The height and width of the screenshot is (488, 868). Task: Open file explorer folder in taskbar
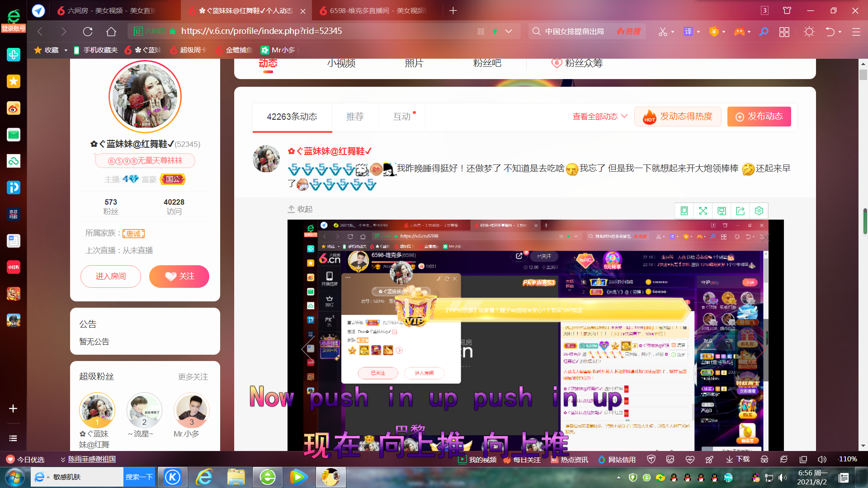tap(236, 477)
